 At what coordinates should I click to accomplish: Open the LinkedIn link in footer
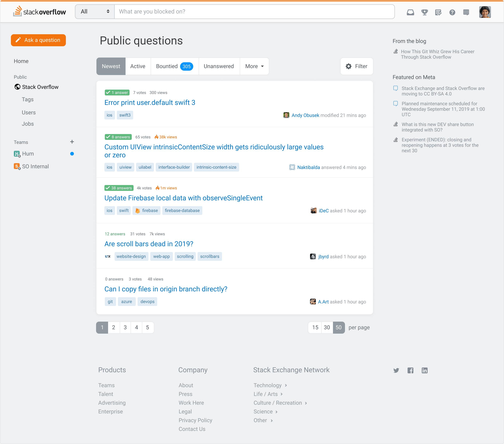[424, 370]
